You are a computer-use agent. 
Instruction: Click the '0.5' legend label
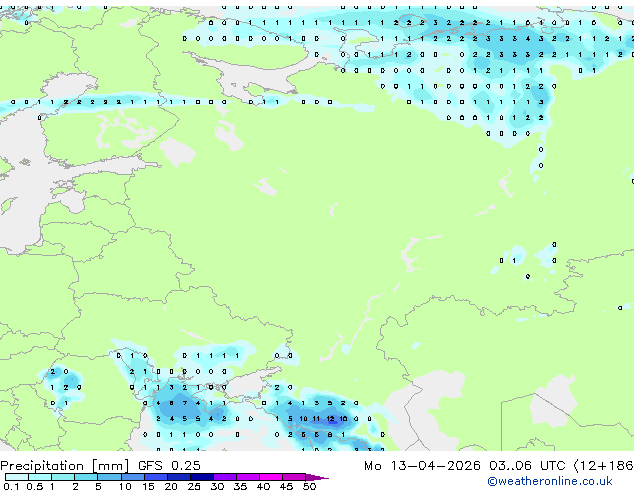[x=34, y=486]
